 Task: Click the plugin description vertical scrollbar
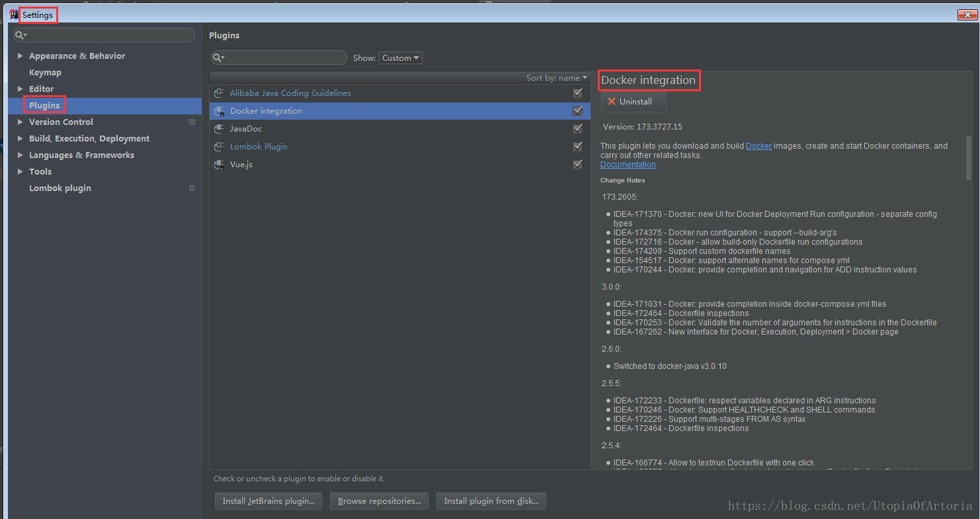click(969, 157)
